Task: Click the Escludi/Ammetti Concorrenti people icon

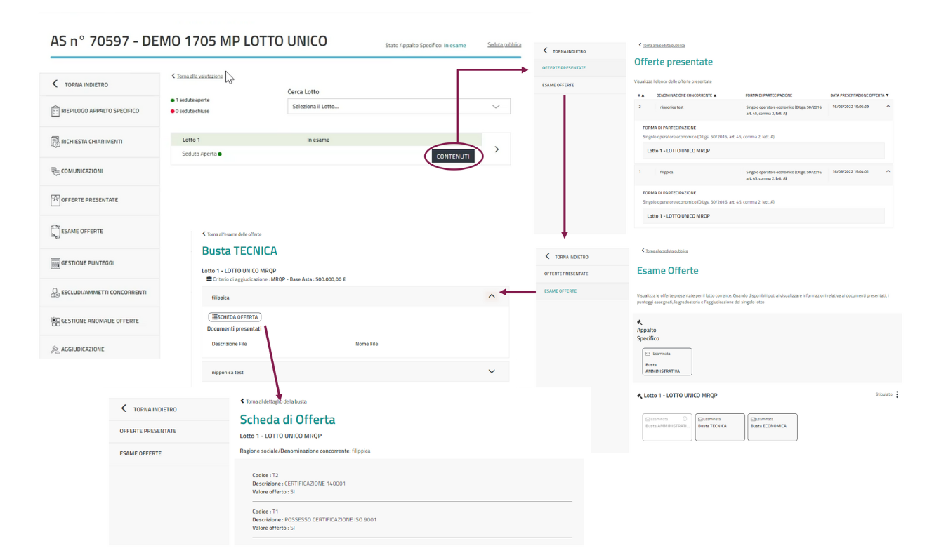Action: [x=55, y=293]
